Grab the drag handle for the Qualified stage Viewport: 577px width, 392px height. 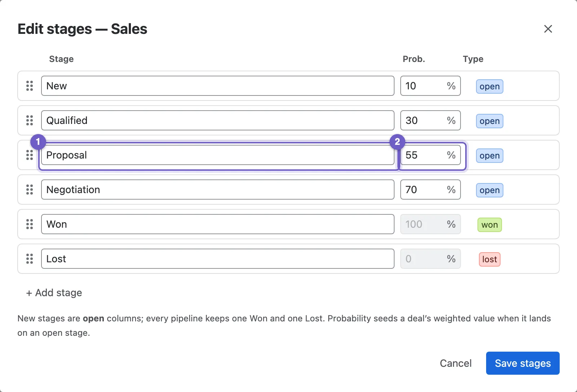click(x=30, y=120)
